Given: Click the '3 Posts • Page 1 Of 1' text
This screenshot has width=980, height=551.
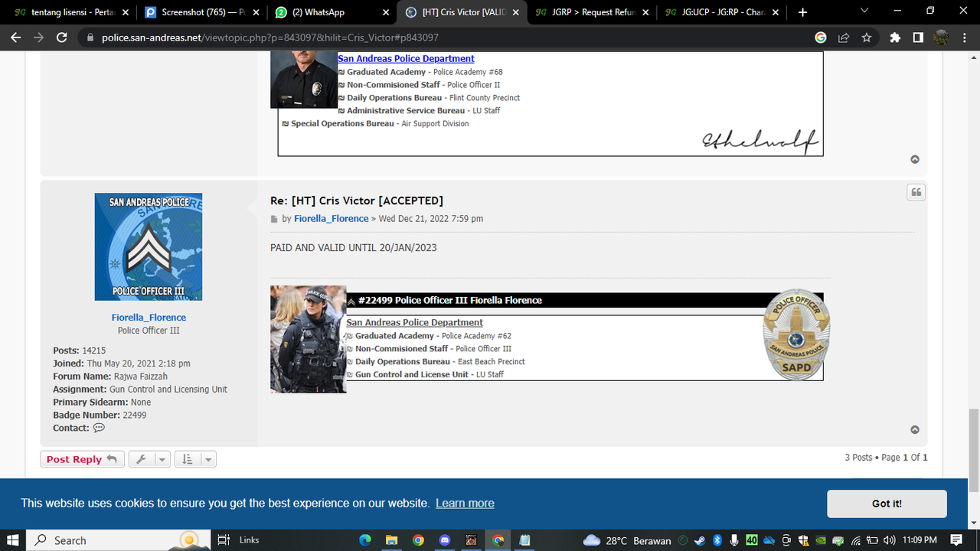Looking at the screenshot, I should 886,457.
